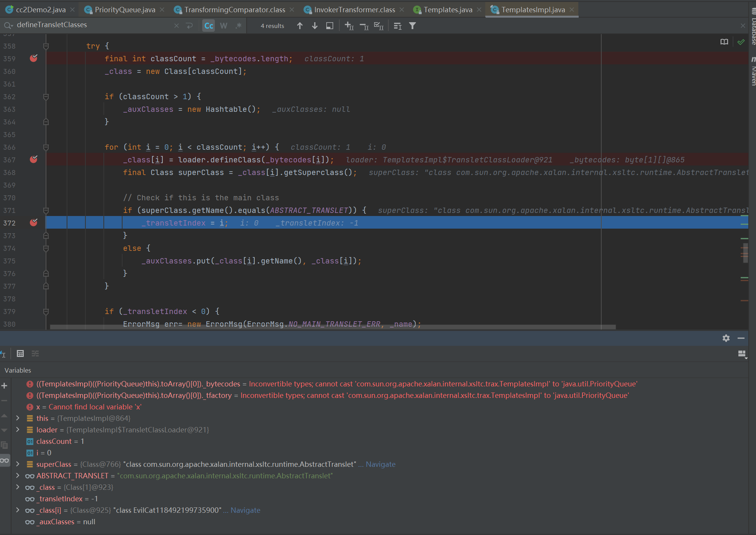Image resolution: width=756 pixels, height=535 pixels.
Task: Click add selection for next occurrence icon
Action: pos(349,26)
